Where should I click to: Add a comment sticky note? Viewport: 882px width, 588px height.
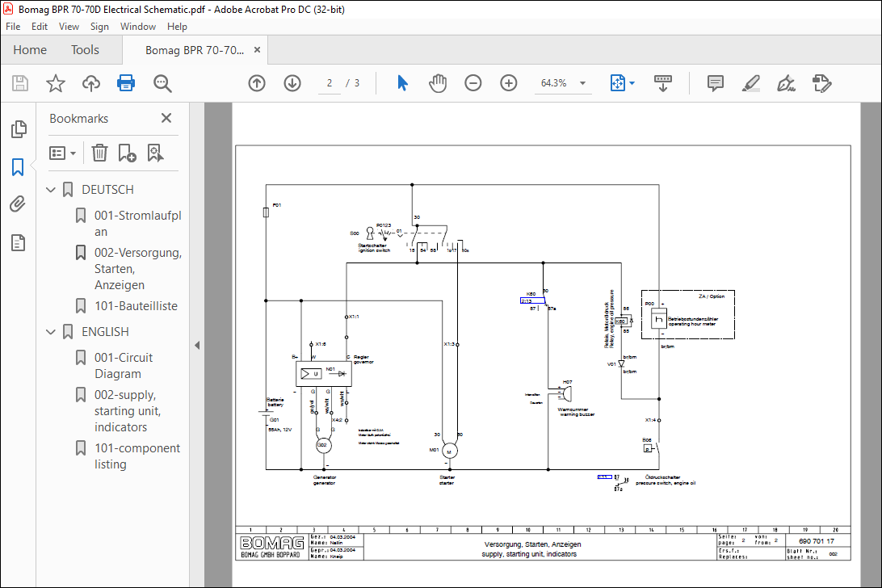tap(715, 83)
